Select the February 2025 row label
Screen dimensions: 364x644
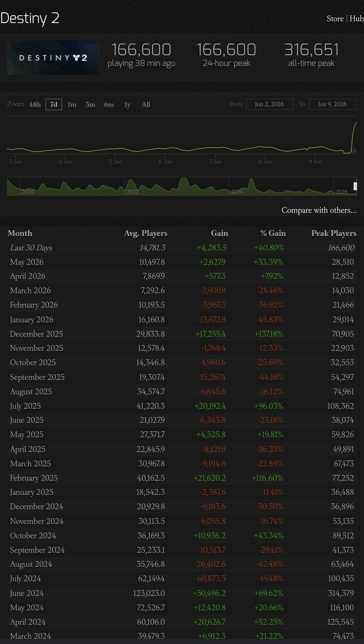click(x=34, y=478)
